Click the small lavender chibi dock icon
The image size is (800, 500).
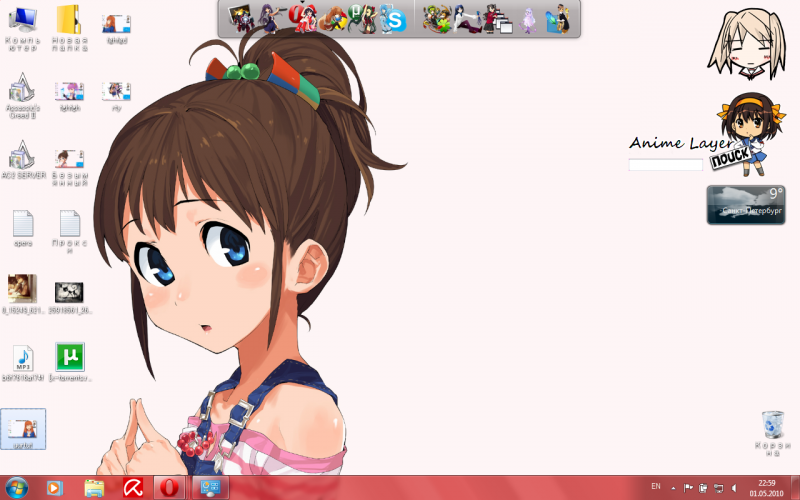528,20
